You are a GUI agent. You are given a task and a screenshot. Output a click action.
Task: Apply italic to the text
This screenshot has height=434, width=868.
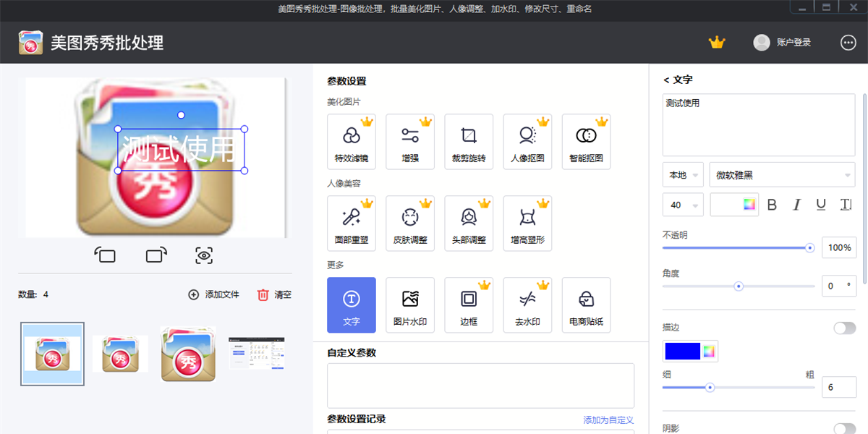point(796,205)
